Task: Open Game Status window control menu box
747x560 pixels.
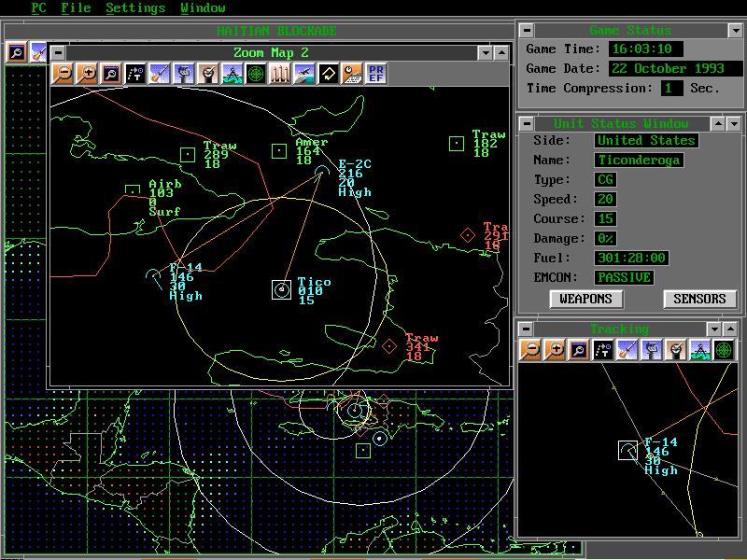Action: pos(526,31)
